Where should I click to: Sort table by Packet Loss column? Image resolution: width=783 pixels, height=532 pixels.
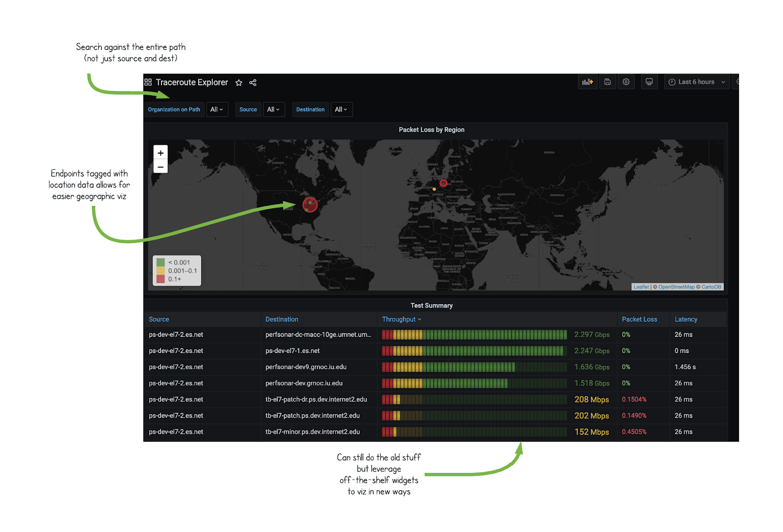click(x=640, y=319)
